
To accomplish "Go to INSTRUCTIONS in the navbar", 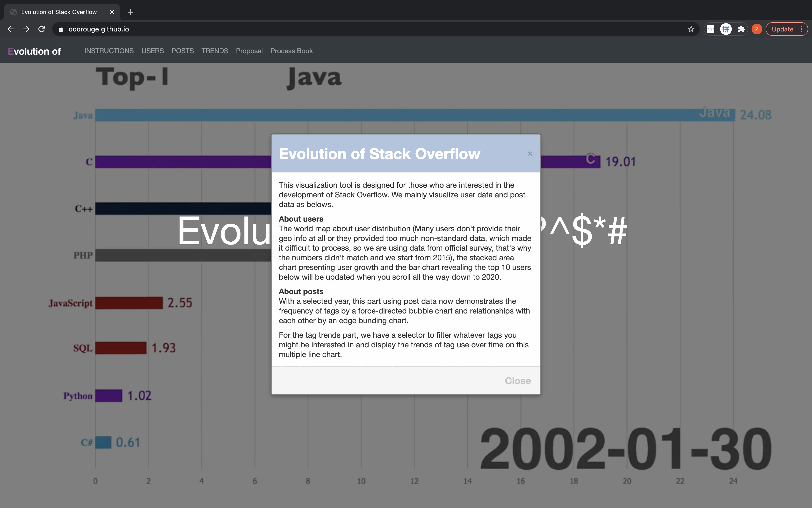I will tap(109, 51).
